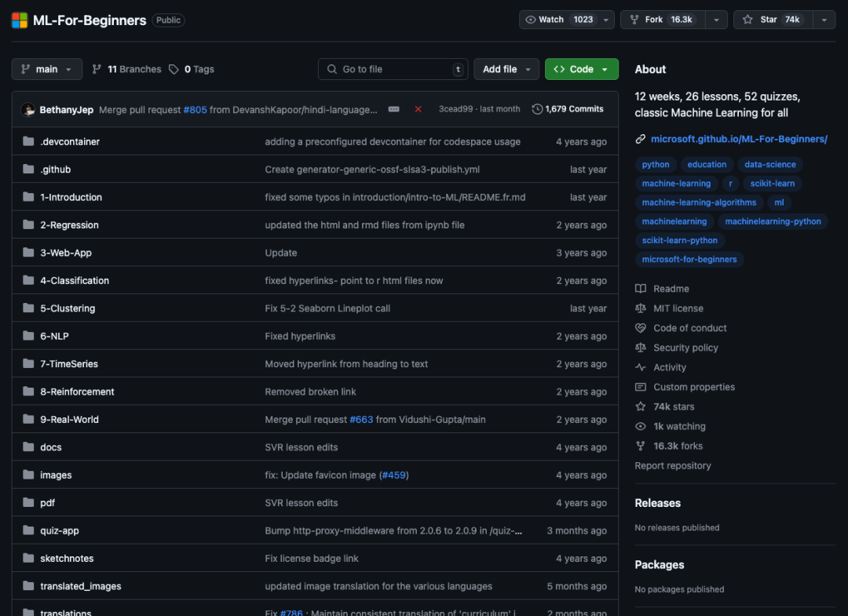Open pull request #805 link
The image size is (848, 616).
195,110
